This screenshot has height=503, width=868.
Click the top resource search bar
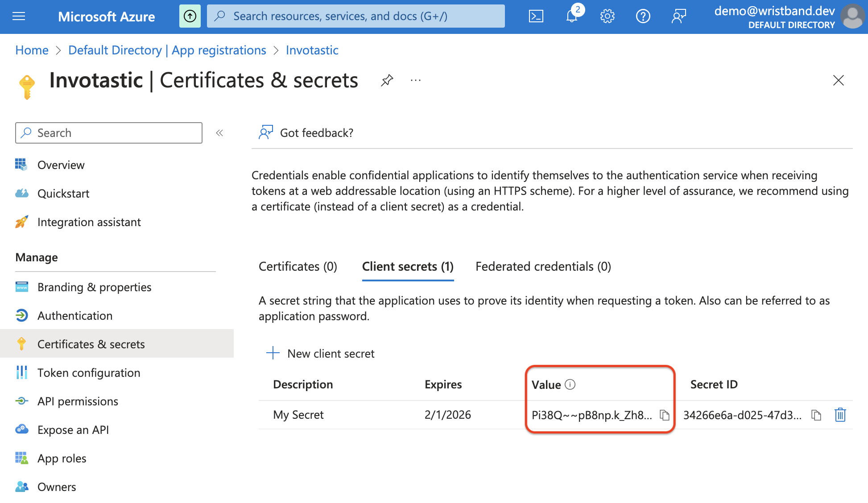[x=356, y=16]
